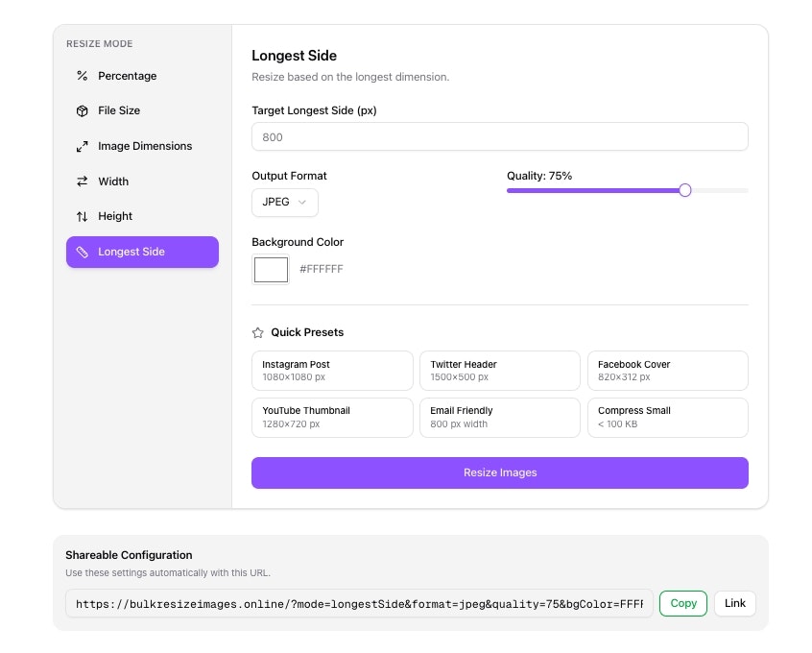Select the Height resize mode

(x=142, y=216)
